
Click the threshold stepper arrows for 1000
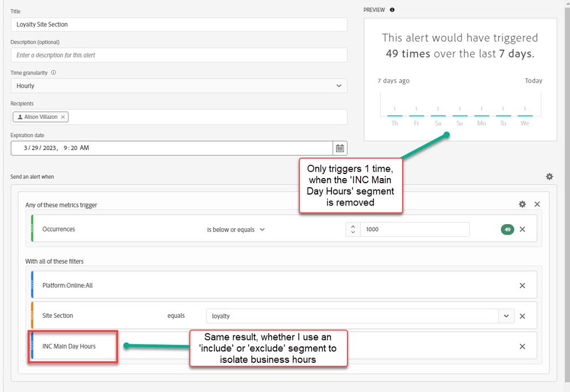[353, 229]
